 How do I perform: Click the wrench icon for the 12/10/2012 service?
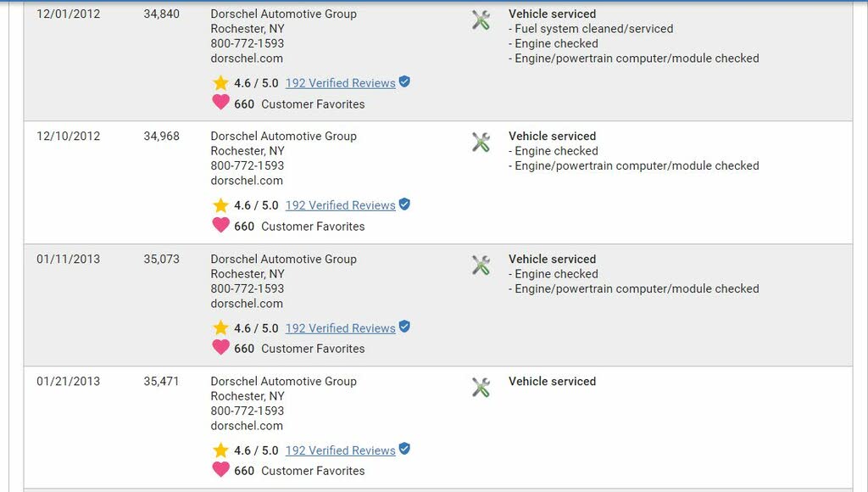[481, 143]
